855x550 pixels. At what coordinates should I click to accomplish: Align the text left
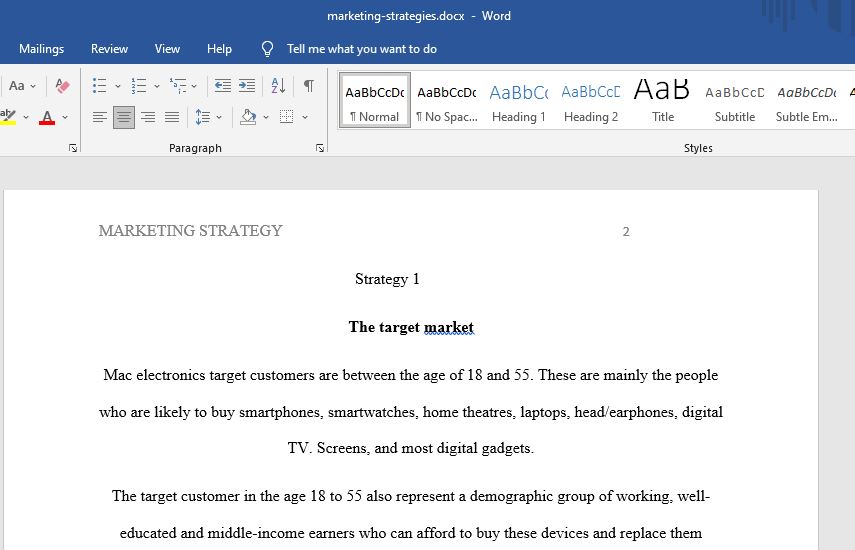coord(100,117)
